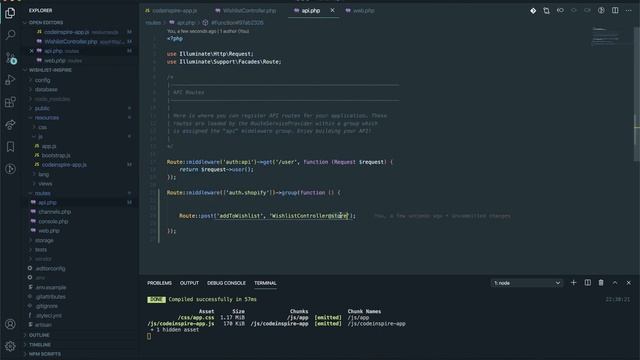Open bootstrap.js in the file tree
This screenshot has width=640, height=360.
[56, 156]
